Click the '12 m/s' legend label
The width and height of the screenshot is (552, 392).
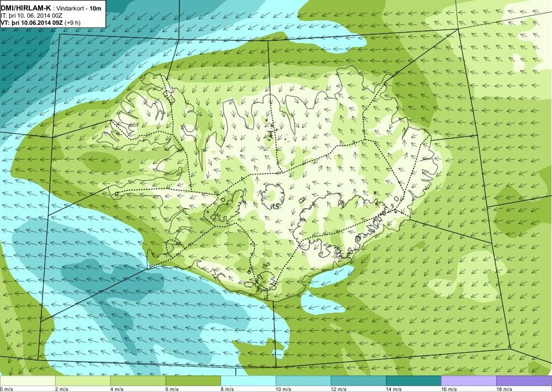pyautogui.click(x=339, y=389)
